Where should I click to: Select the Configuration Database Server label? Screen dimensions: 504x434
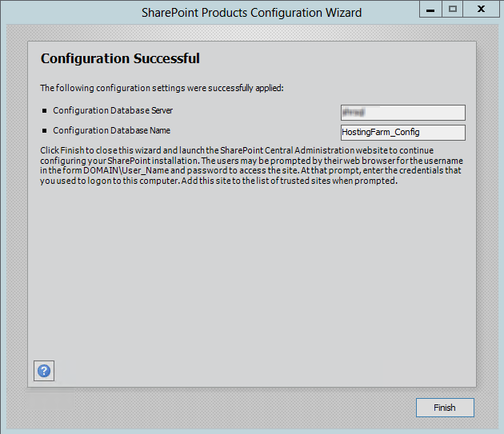click(x=113, y=110)
